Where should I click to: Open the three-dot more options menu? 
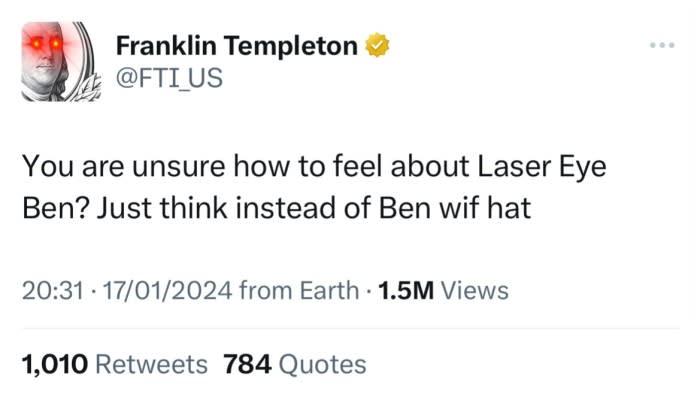[x=662, y=45]
